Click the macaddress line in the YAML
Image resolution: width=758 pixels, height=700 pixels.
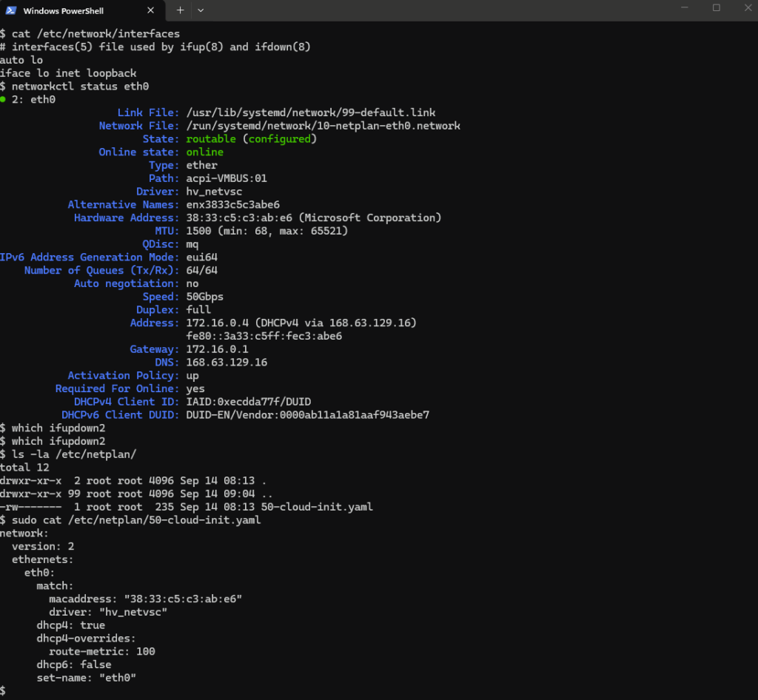[x=146, y=599]
